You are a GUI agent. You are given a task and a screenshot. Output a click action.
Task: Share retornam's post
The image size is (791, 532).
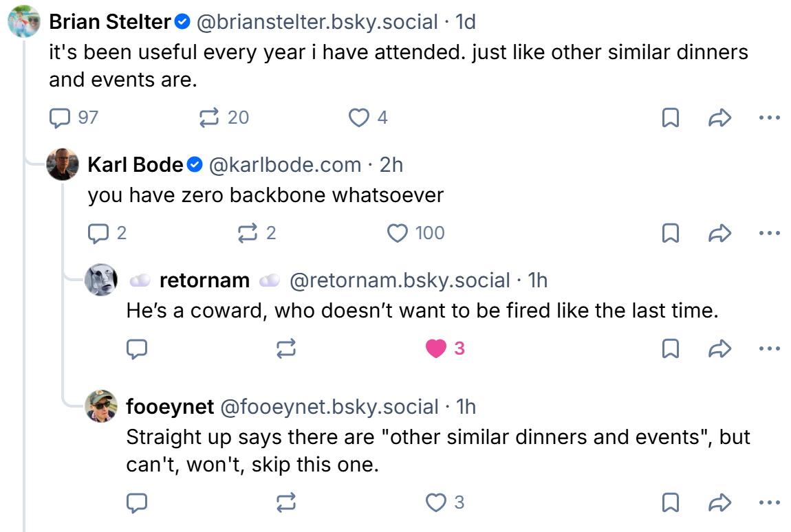click(719, 349)
